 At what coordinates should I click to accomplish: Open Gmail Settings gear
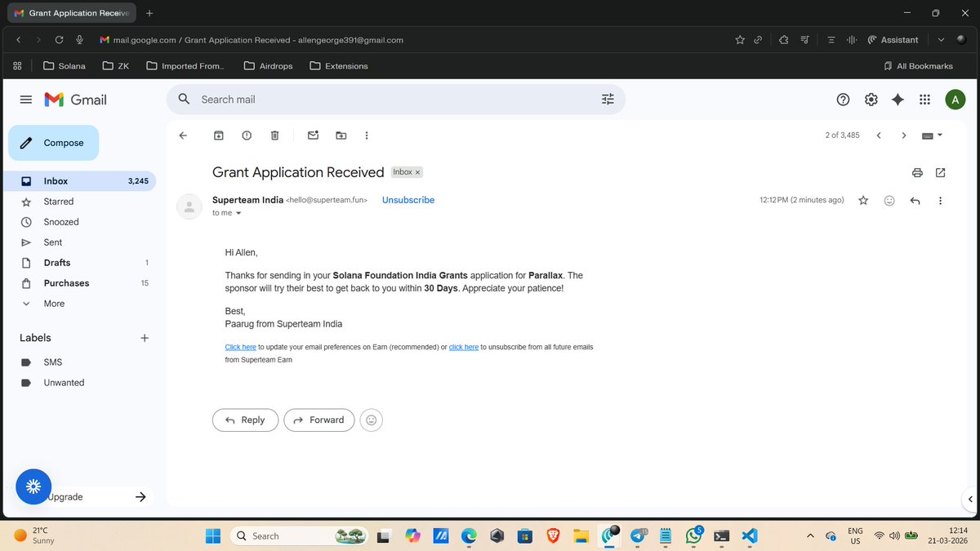click(871, 100)
